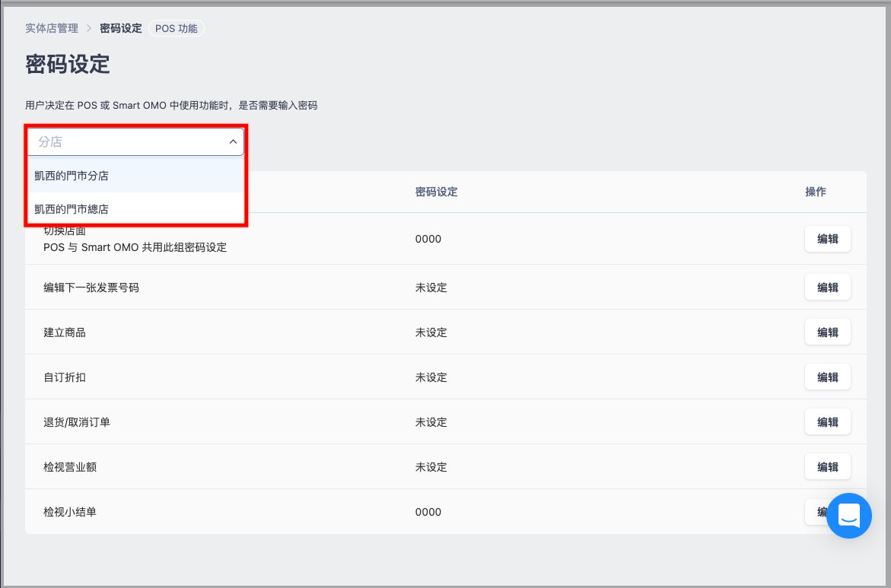Click the 检视营业额 row label
The width and height of the screenshot is (891, 588).
pos(70,467)
